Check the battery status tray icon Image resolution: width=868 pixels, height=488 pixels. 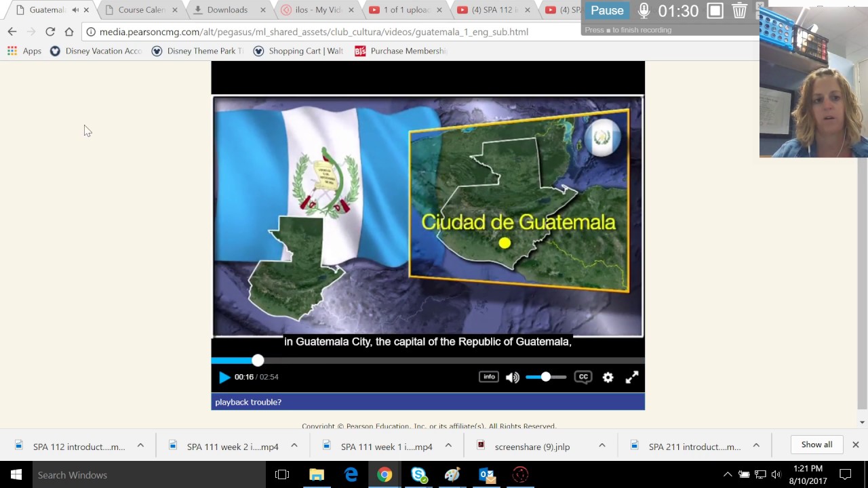(x=744, y=474)
